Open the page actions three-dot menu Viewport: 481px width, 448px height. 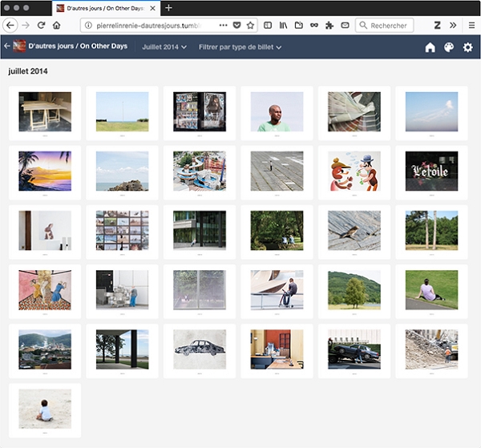(223, 26)
